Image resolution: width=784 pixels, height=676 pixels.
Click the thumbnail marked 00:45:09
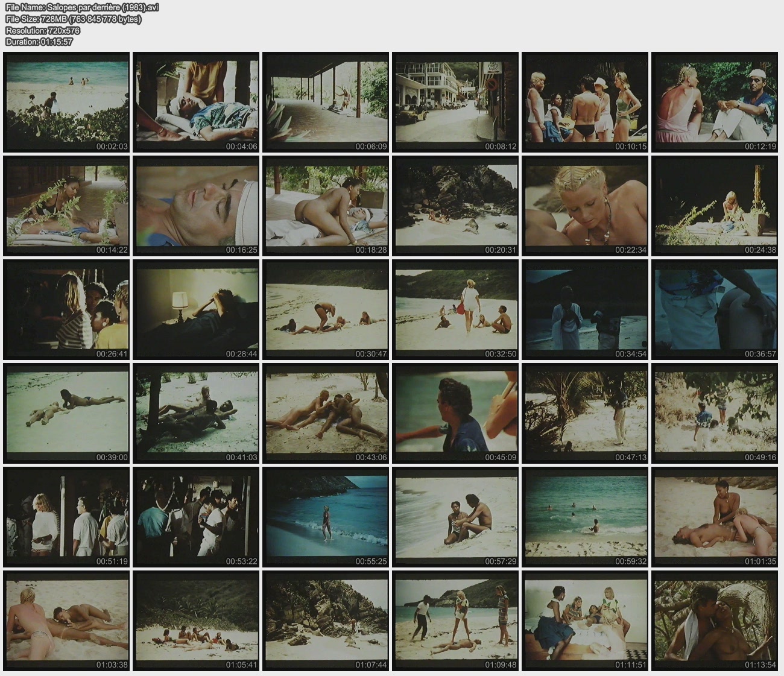pos(455,413)
